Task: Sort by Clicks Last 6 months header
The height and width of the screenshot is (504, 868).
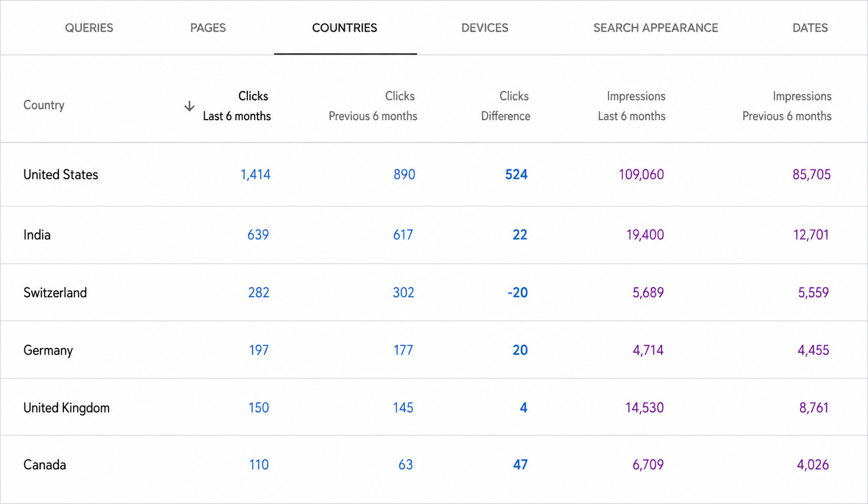Action: click(x=237, y=106)
